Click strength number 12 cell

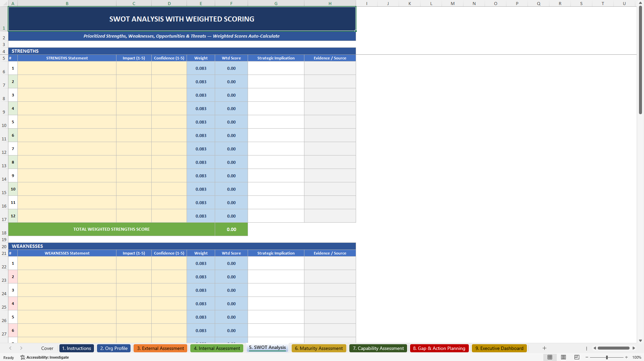[x=13, y=216]
